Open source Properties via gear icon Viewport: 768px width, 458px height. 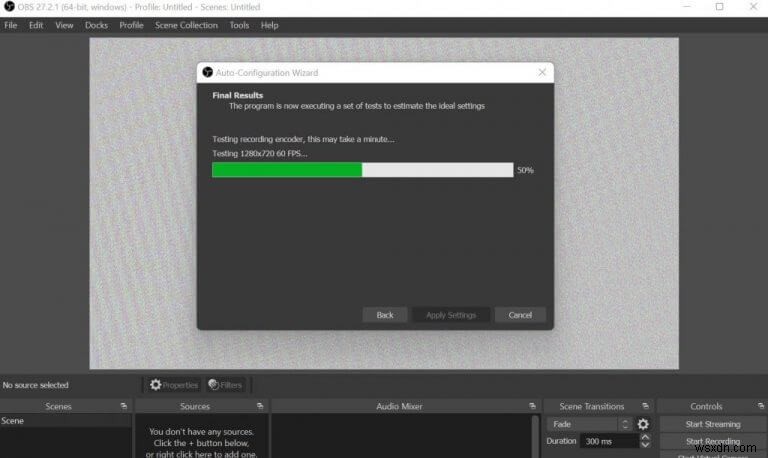[x=174, y=385]
